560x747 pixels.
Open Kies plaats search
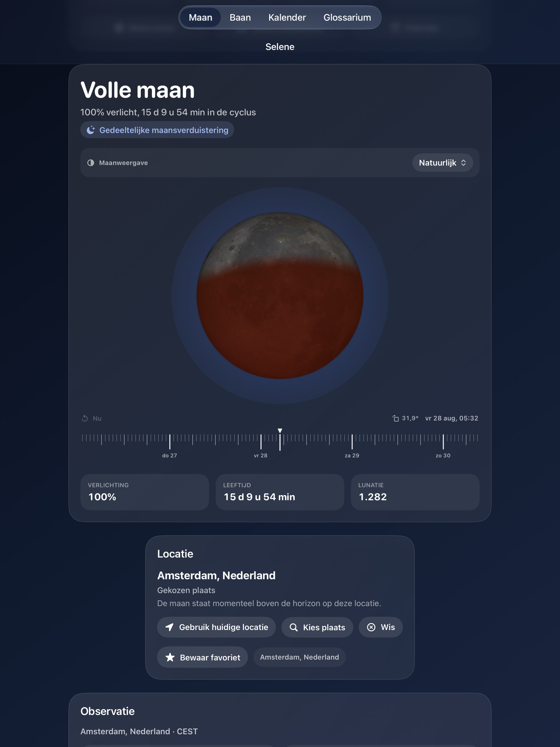click(x=317, y=627)
